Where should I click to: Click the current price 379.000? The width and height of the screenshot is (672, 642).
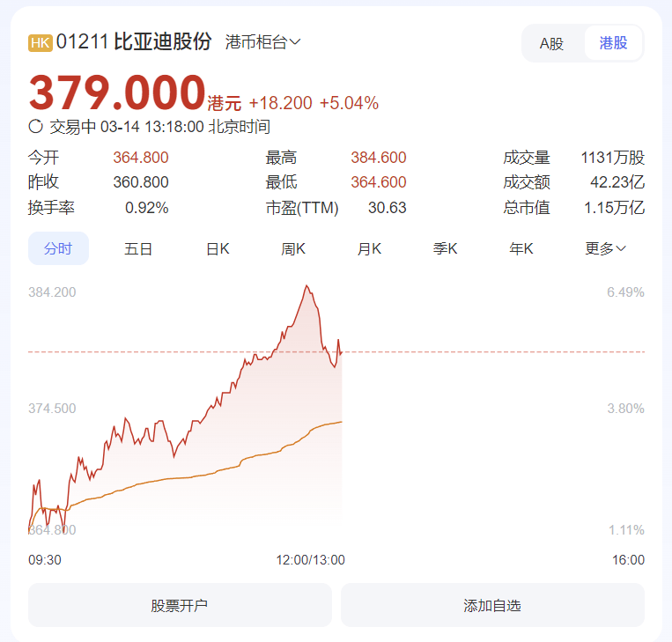(117, 92)
